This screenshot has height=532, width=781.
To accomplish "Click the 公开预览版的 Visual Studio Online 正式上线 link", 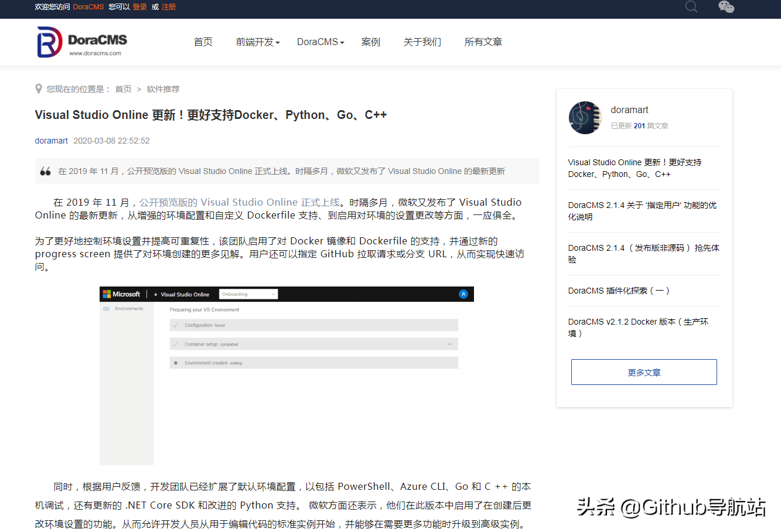I will coord(240,202).
